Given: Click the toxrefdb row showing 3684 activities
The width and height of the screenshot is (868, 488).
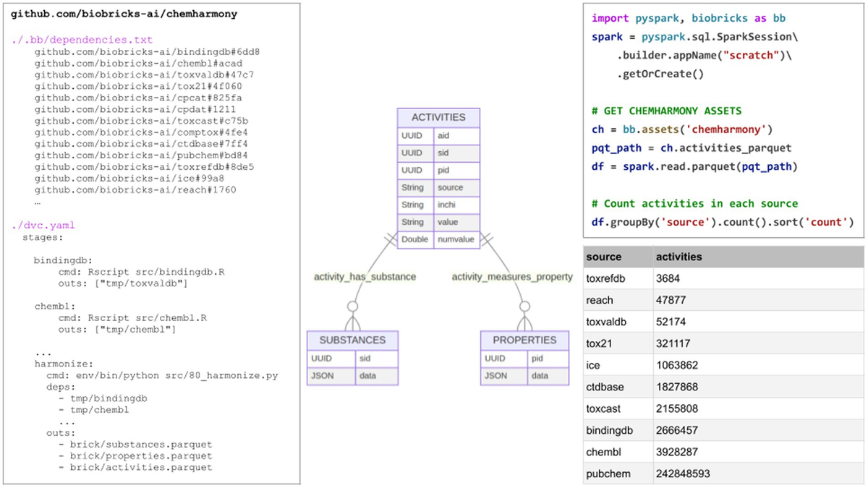Looking at the screenshot, I should tap(606, 278).
